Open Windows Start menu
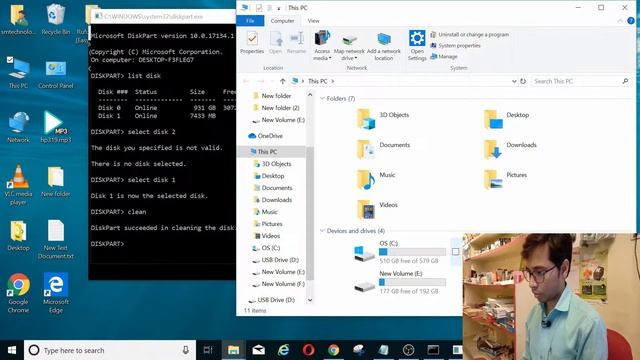Screen dimensions: 640x360 12,350
